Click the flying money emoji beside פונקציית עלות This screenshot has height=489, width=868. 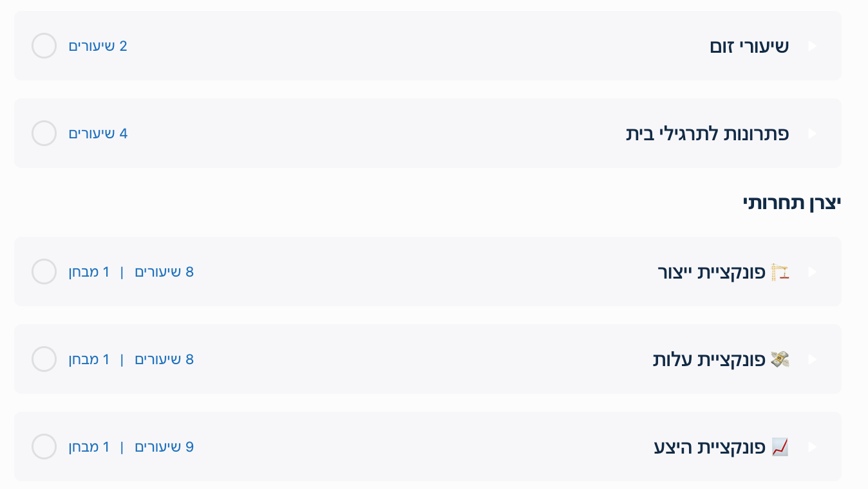pos(780,360)
